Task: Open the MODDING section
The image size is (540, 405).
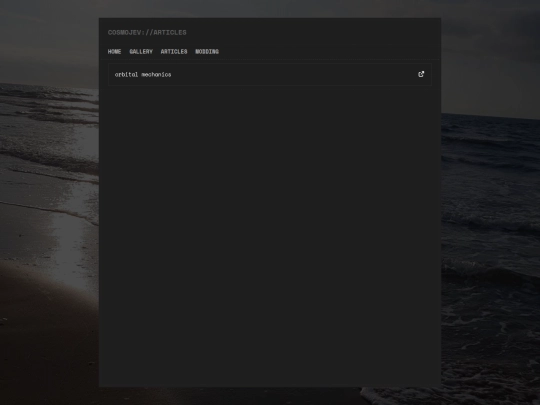Action: pos(207,52)
